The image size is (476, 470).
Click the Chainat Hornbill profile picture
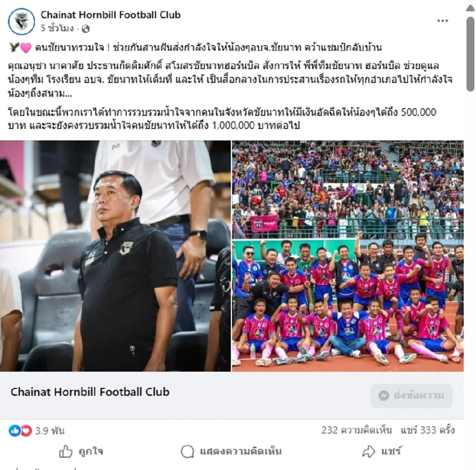click(21, 21)
